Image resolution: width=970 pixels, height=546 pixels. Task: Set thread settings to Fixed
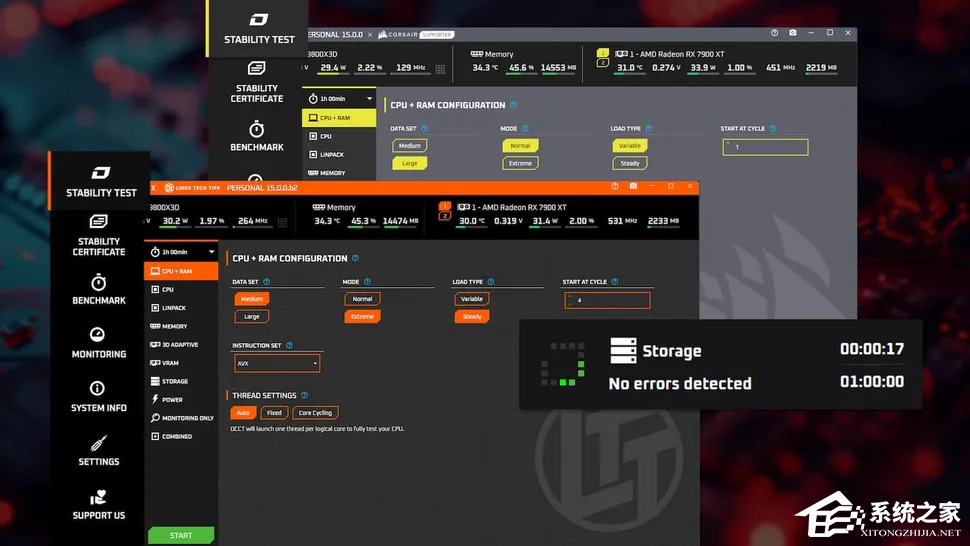pyautogui.click(x=274, y=413)
